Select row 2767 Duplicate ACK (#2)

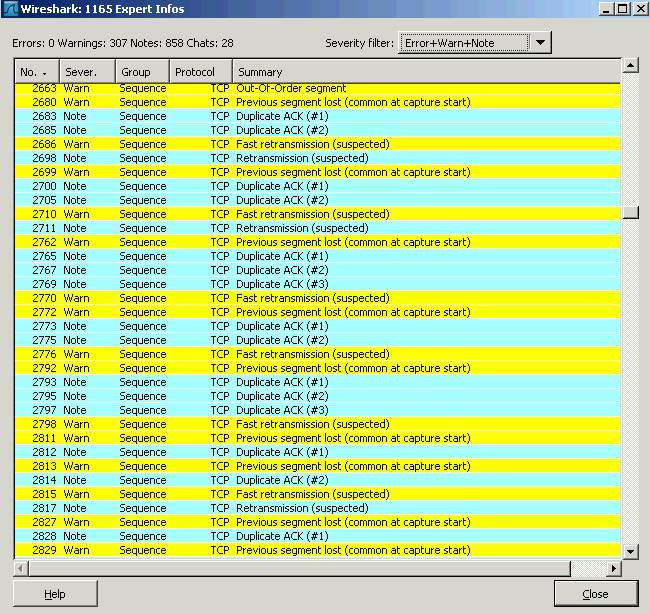click(x=318, y=270)
